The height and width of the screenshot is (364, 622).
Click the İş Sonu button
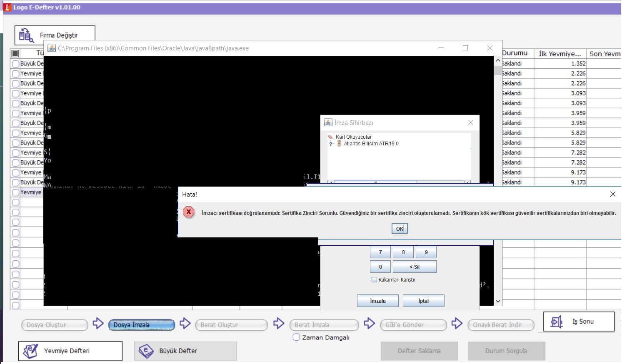coord(579,322)
